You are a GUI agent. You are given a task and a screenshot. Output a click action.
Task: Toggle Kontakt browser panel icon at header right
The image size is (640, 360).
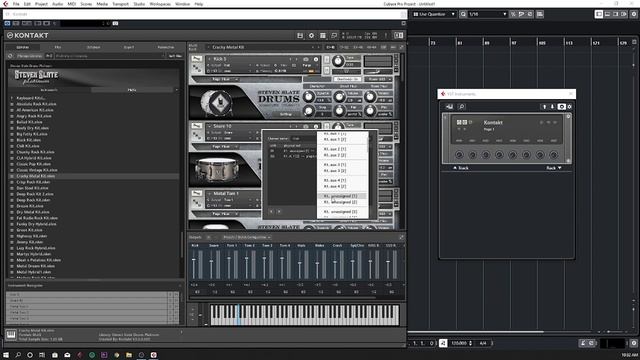point(398,36)
